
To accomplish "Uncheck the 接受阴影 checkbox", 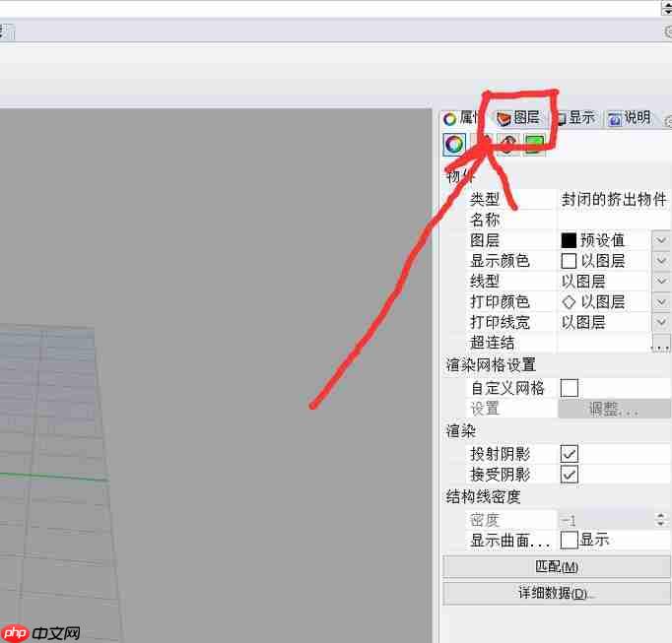I will [x=570, y=475].
